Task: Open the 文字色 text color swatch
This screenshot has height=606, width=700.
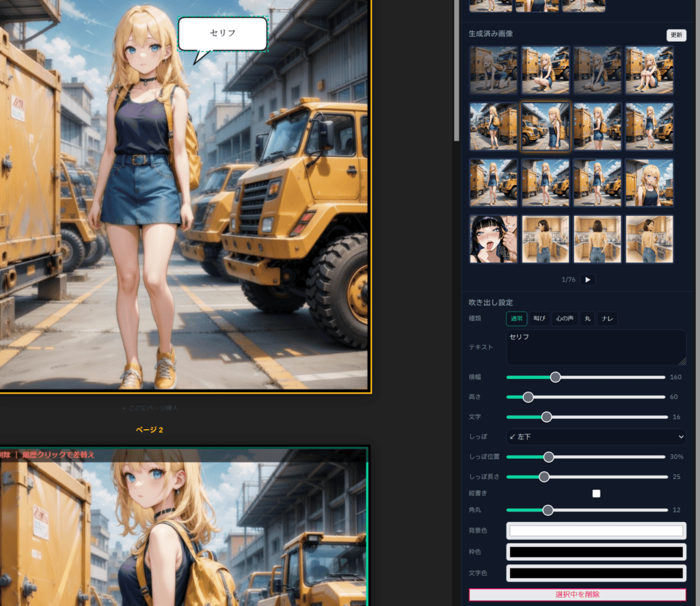Action: pyautogui.click(x=595, y=573)
